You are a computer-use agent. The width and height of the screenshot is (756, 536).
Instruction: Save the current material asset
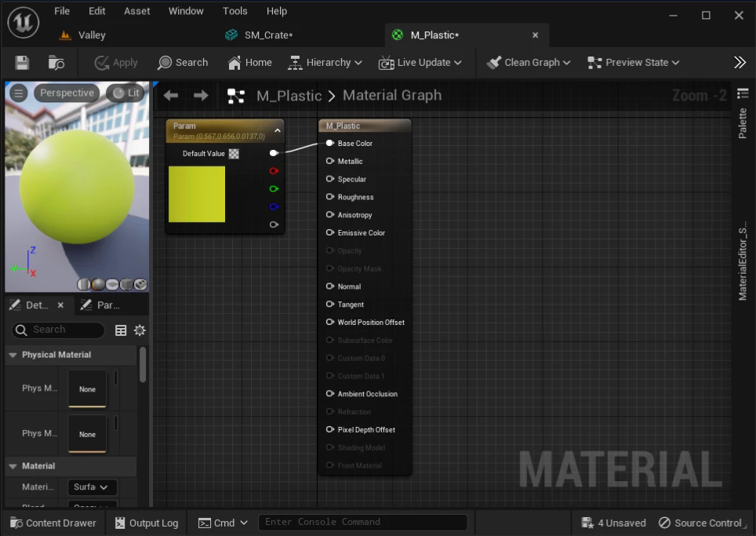pos(22,63)
